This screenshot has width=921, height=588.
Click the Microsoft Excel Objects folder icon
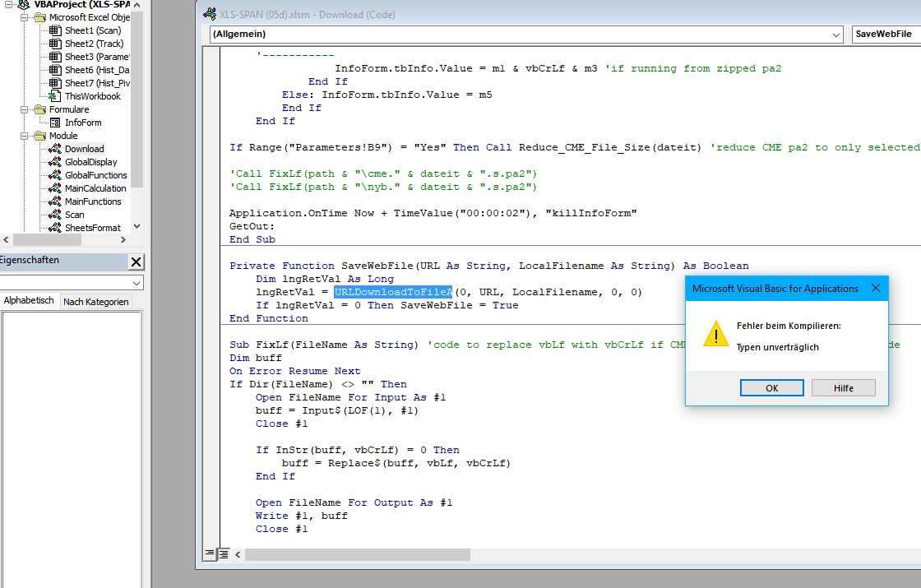(x=40, y=17)
